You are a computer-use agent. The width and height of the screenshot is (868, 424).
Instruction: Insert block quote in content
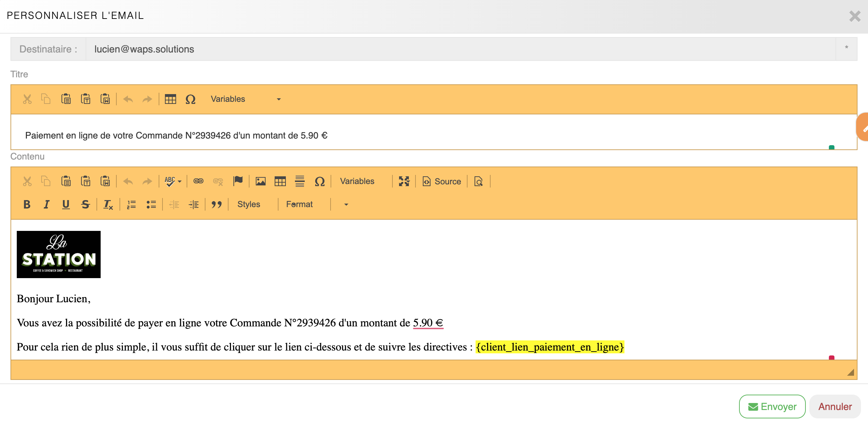click(216, 204)
